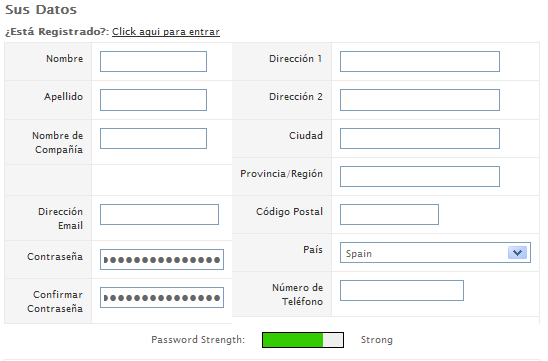Click the Número de Teléfono field
Screen dimensions: 548x361
pos(402,290)
